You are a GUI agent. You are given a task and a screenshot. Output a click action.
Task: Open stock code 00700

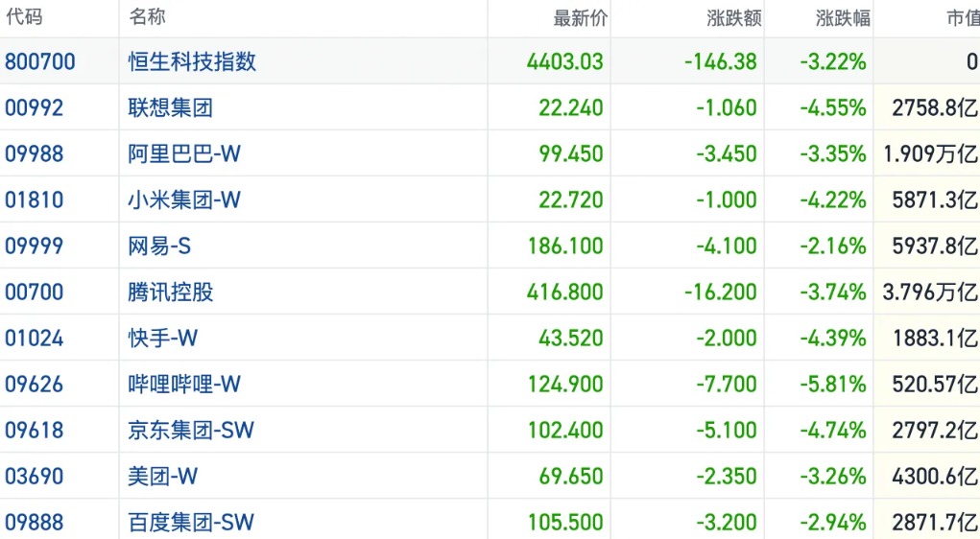point(34,292)
